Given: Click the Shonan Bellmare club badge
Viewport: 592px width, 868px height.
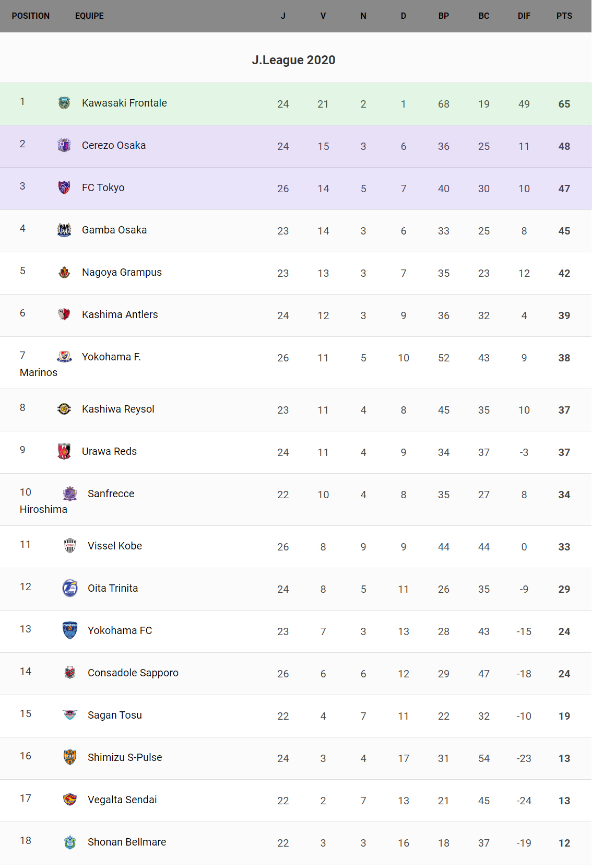Looking at the screenshot, I should [70, 842].
